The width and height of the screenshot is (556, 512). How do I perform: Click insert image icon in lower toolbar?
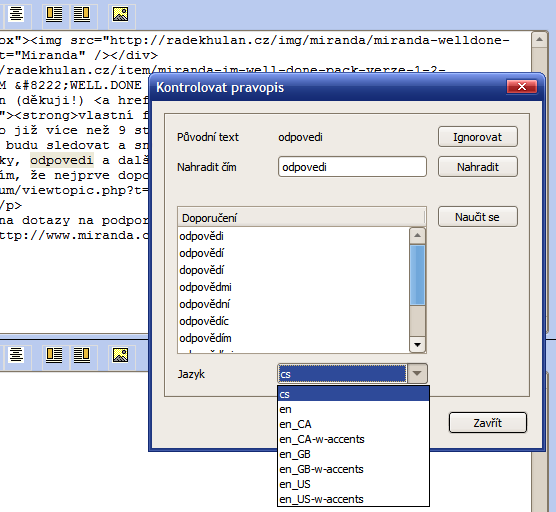point(121,355)
